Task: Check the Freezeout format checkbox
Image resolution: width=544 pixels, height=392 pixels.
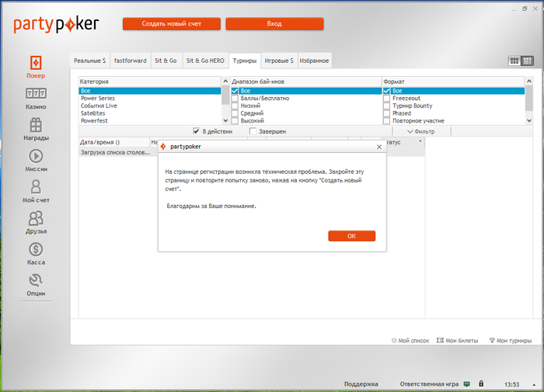Action: click(x=386, y=99)
